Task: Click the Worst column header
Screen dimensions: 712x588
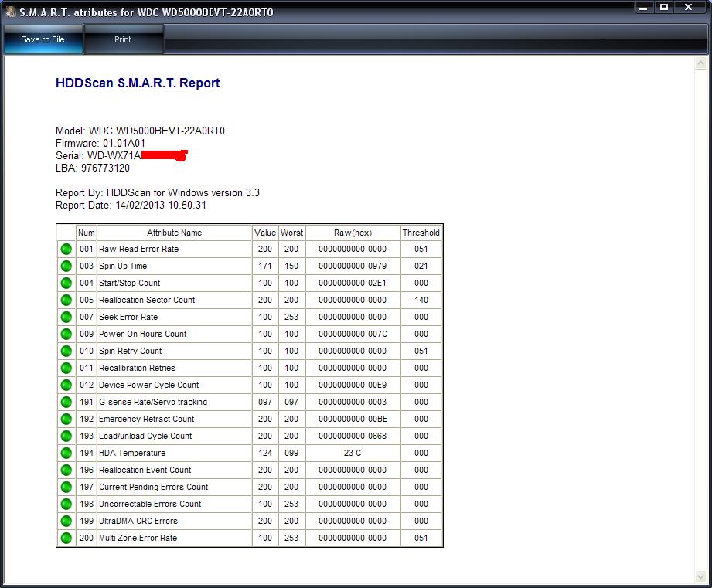Action: 291,233
